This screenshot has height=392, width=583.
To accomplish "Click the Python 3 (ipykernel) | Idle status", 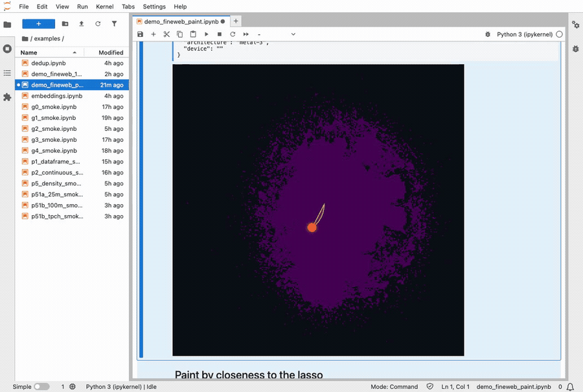I will pyautogui.click(x=121, y=387).
